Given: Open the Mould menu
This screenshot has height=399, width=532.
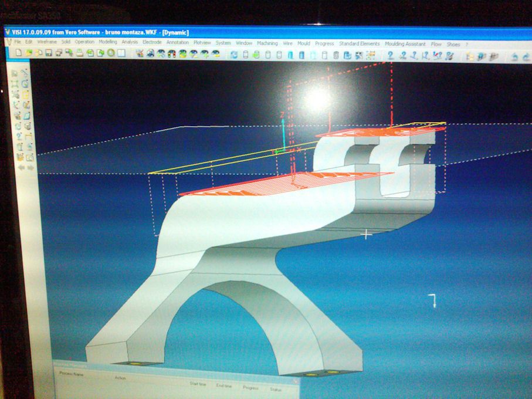Looking at the screenshot, I should pyautogui.click(x=304, y=43).
